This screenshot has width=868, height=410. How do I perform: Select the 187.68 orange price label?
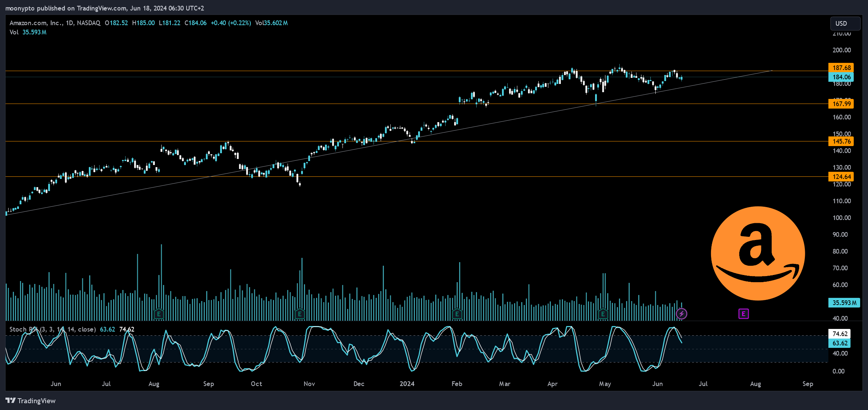(841, 67)
